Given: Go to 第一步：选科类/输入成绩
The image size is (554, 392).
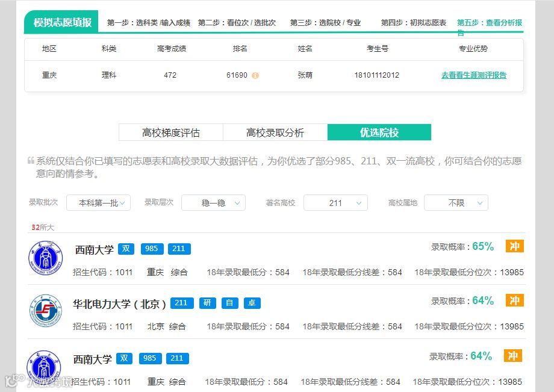Looking at the screenshot, I should coord(149,23).
